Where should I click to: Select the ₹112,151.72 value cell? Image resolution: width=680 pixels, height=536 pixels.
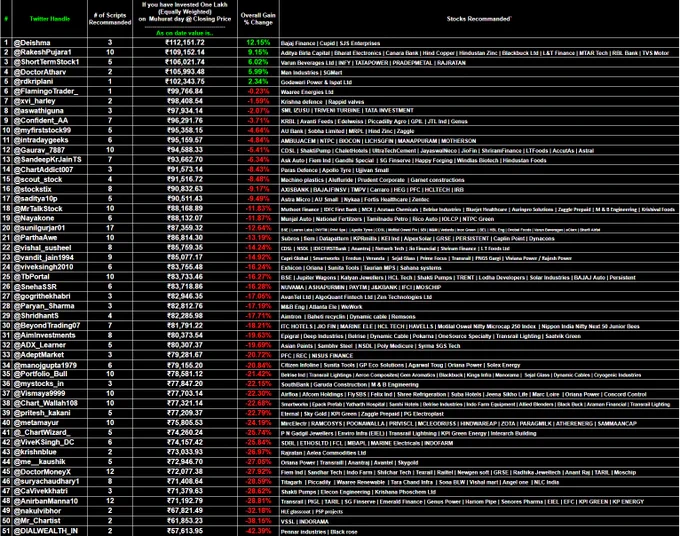(x=185, y=42)
